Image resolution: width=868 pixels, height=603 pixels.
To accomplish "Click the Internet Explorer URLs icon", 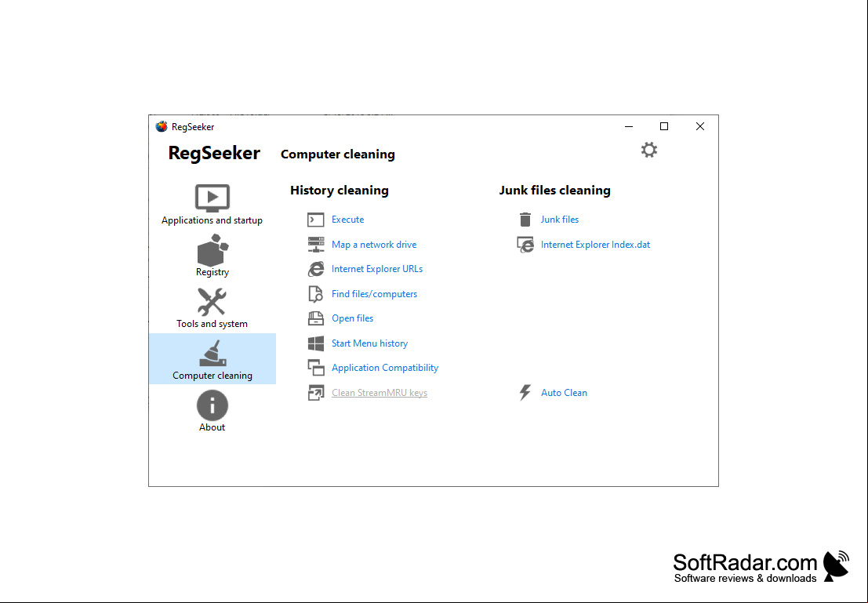I will [x=315, y=269].
